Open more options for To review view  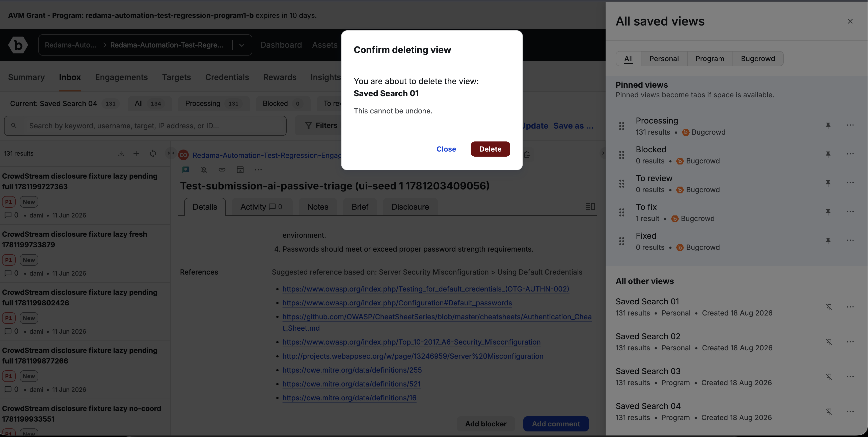(850, 183)
